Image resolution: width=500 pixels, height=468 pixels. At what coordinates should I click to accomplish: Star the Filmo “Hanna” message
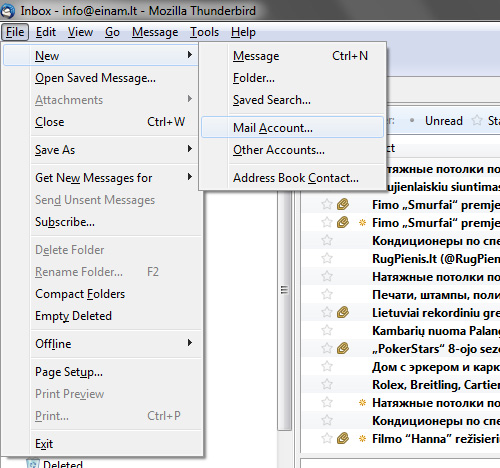[327, 438]
